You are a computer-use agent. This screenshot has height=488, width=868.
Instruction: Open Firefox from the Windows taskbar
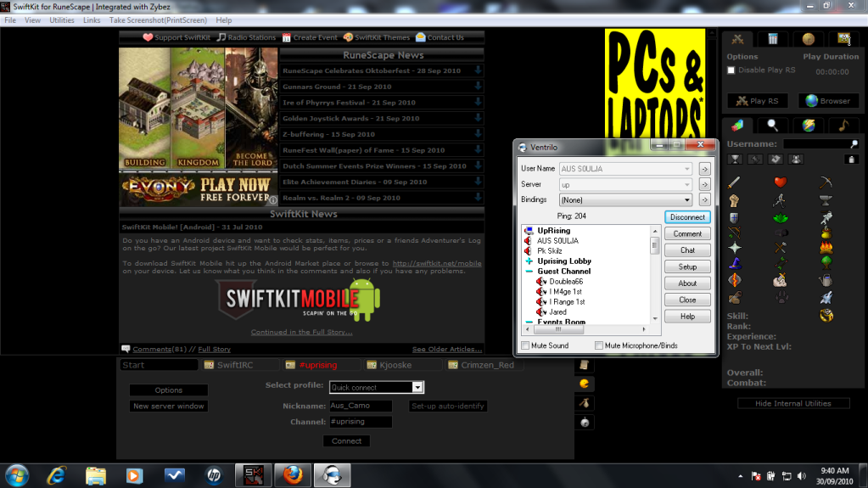pyautogui.click(x=291, y=474)
